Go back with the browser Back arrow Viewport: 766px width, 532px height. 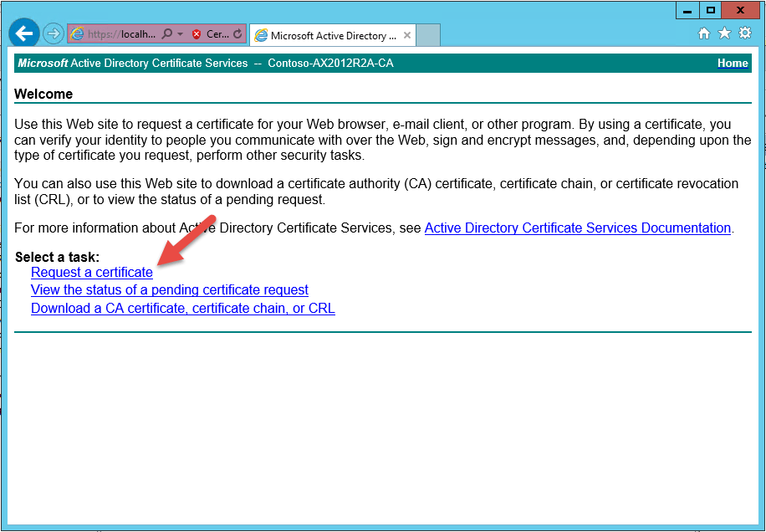(23, 33)
